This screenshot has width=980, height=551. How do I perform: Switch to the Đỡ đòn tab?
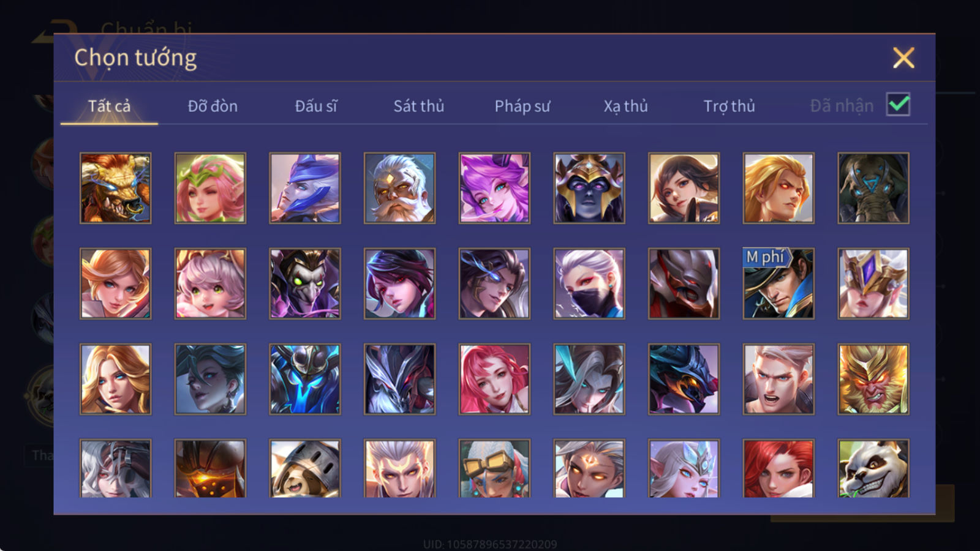click(213, 106)
